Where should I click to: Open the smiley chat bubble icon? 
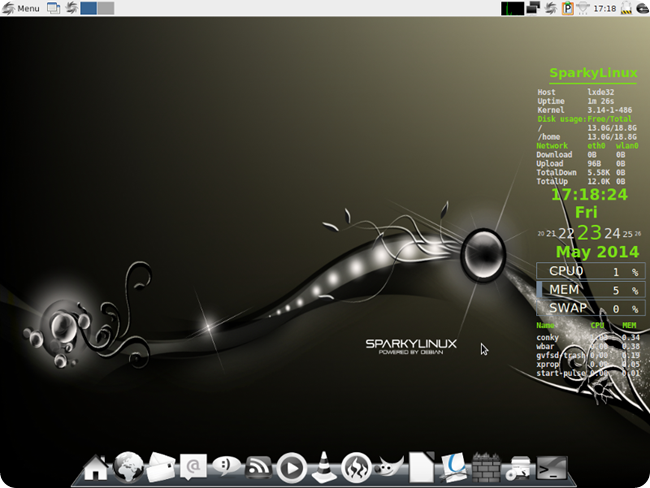coord(226,466)
